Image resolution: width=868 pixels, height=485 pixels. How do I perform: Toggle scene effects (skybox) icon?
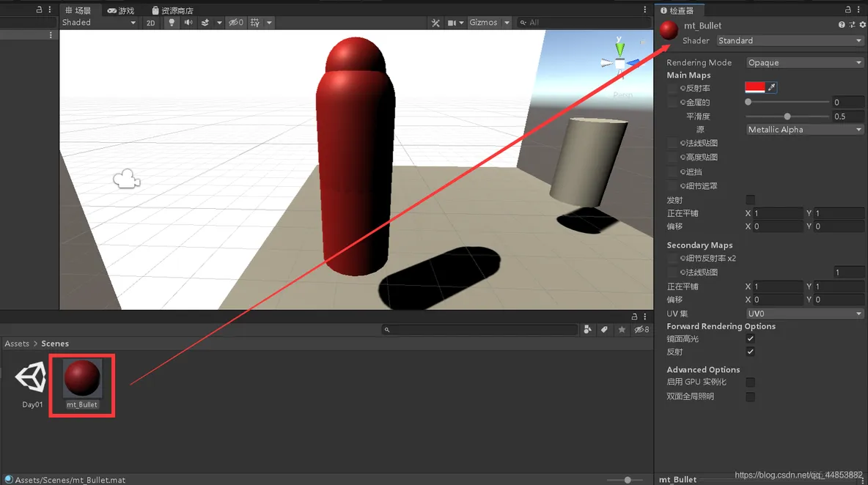(x=205, y=23)
